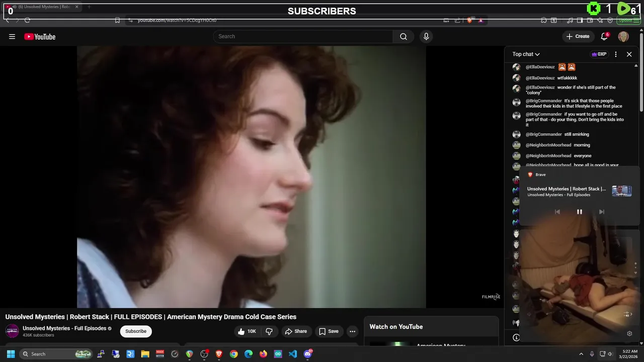Screen dimensions: 644x362
Task: Open Leo AI sparkle icon
Action: 600,20
